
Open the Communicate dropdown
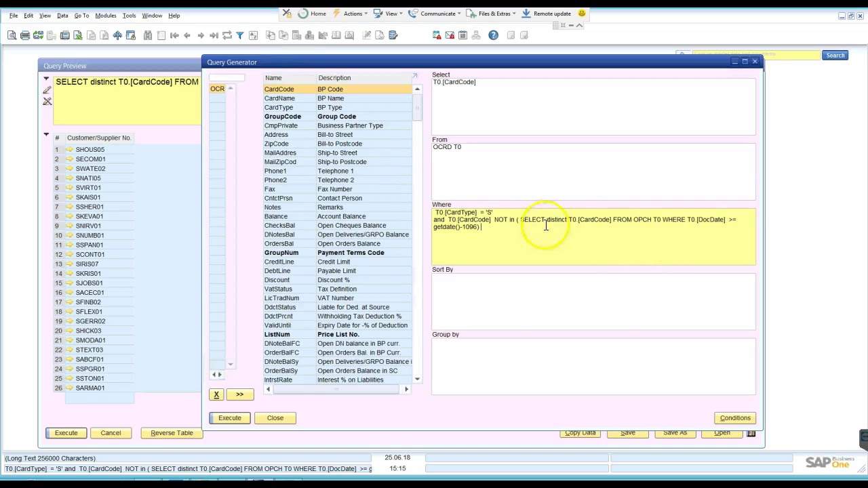(435, 14)
